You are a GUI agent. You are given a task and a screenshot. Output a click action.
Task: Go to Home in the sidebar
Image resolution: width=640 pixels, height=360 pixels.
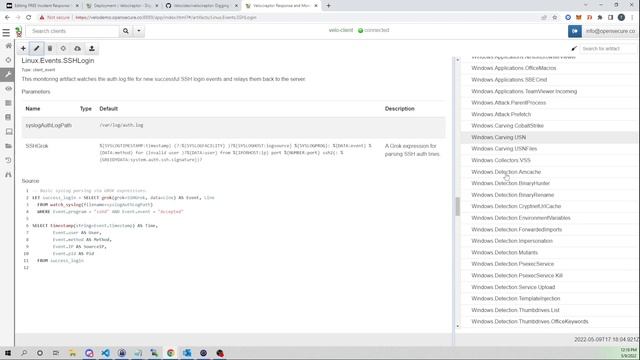(x=8, y=46)
